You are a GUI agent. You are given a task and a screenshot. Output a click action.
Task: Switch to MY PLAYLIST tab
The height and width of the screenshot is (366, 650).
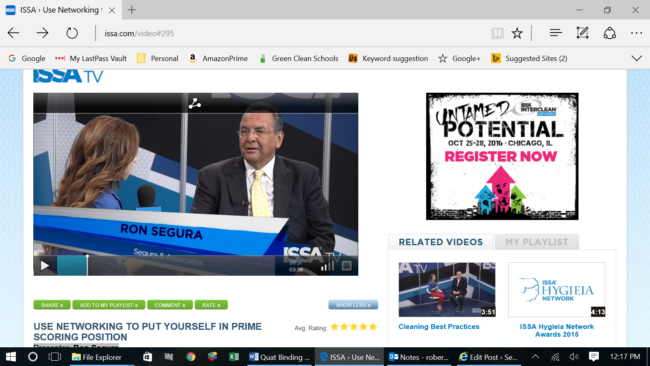pyautogui.click(x=537, y=242)
